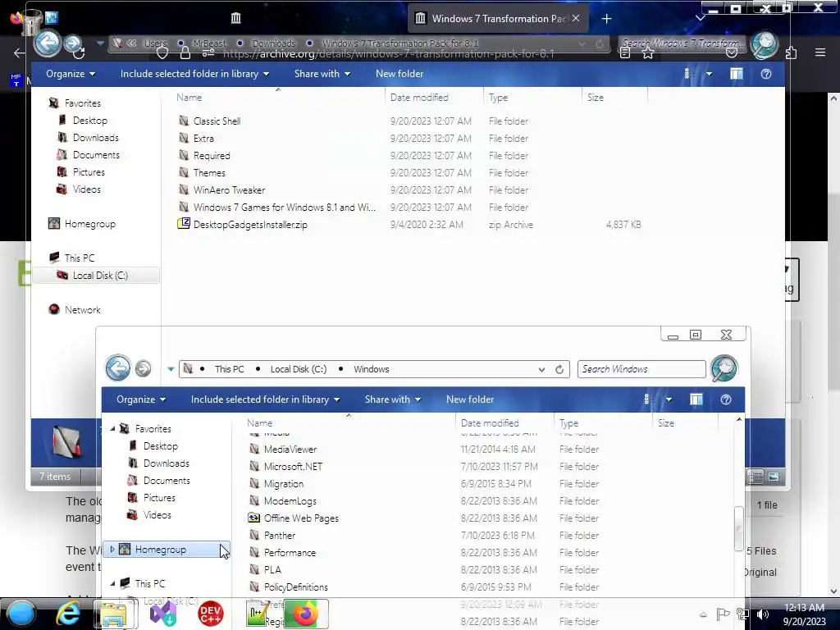840x630 pixels.
Task: Select the Classic Shell folder
Action: [x=210, y=121]
